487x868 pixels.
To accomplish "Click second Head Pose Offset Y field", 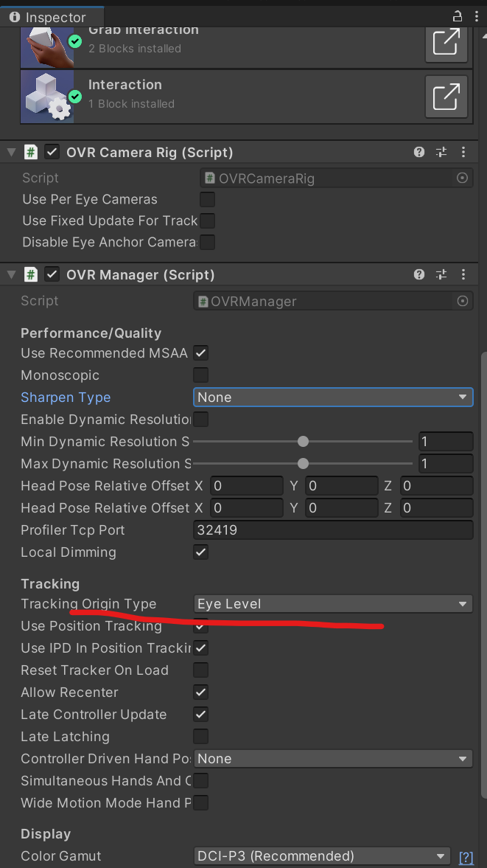I will point(342,507).
